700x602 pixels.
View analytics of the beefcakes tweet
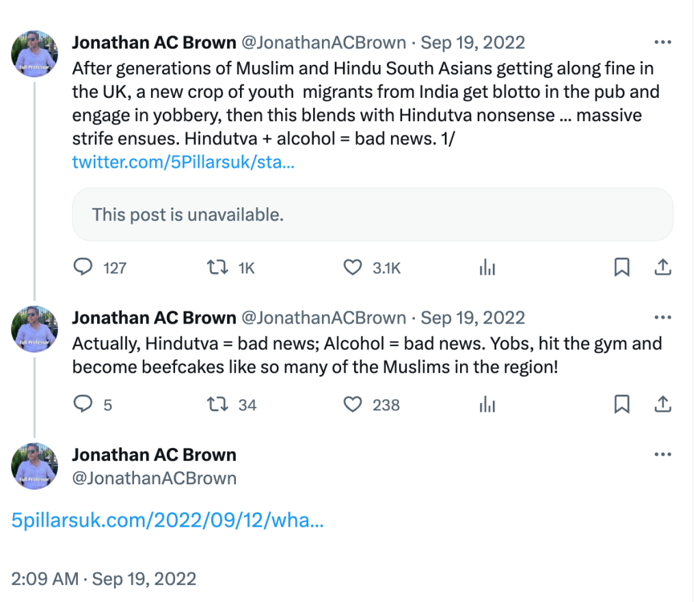tap(487, 404)
